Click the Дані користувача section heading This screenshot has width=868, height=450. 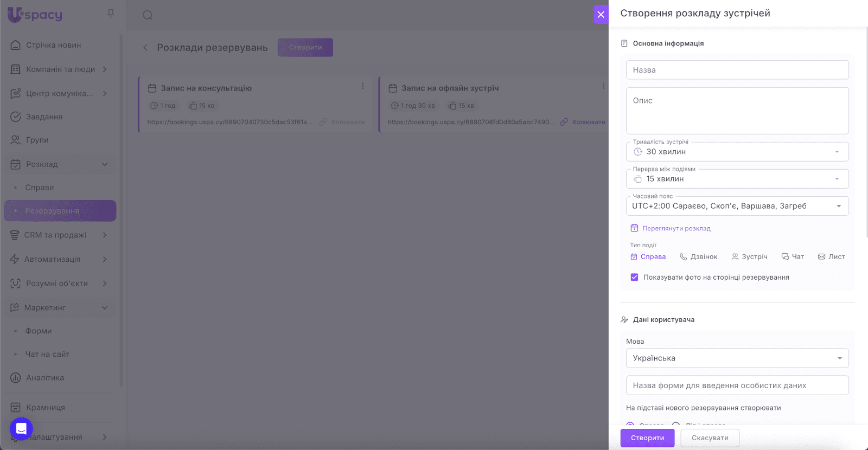(x=663, y=320)
